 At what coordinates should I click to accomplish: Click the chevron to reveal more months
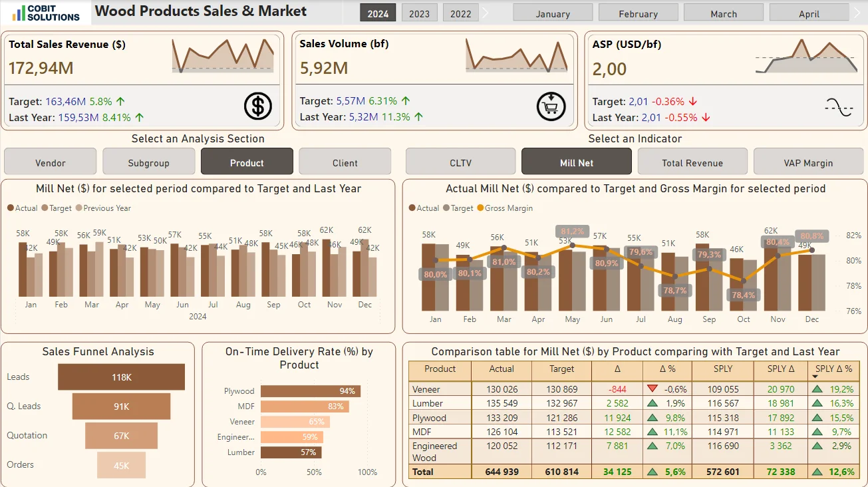pyautogui.click(x=857, y=12)
